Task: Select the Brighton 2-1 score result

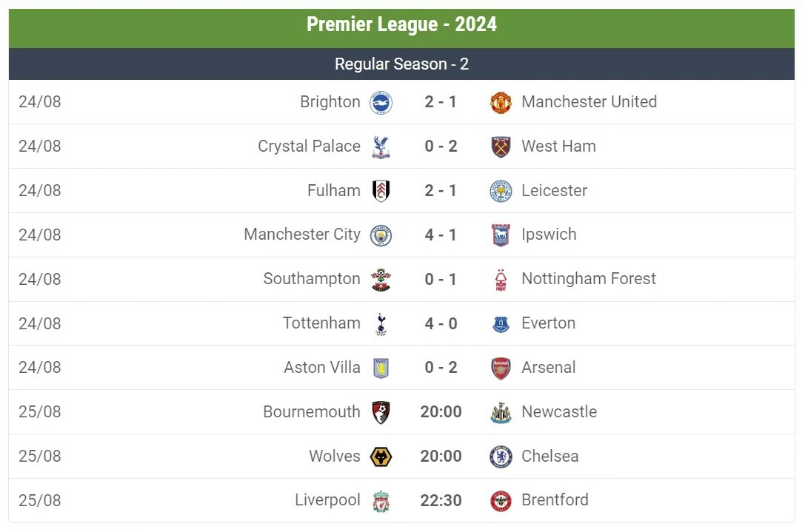Action: tap(441, 102)
